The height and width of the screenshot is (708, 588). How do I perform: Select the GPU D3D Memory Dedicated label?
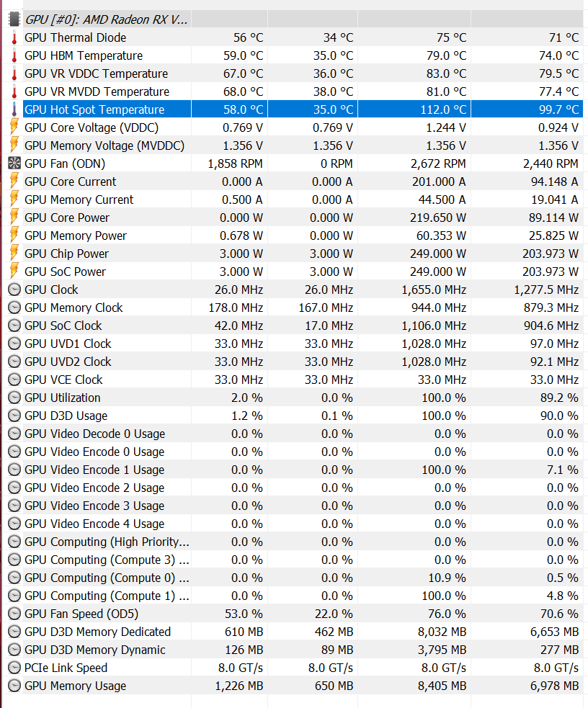pyautogui.click(x=97, y=632)
